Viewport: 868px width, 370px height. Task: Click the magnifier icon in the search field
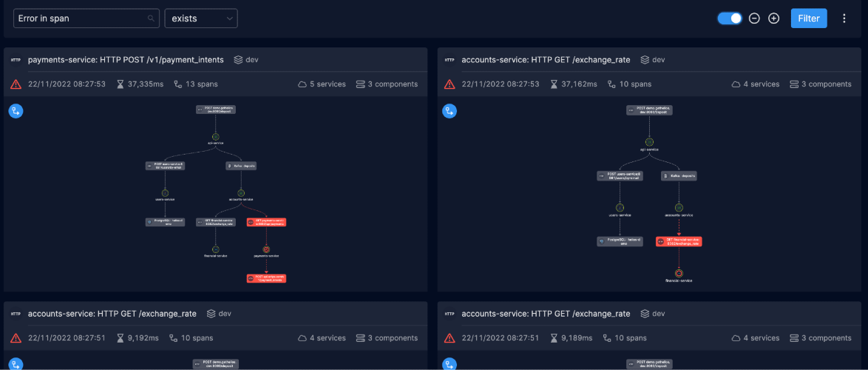[x=151, y=18]
